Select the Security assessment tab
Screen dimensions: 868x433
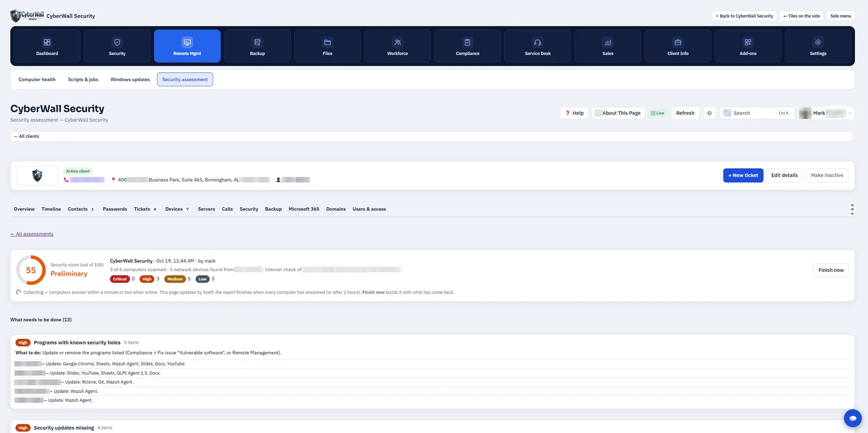[185, 80]
